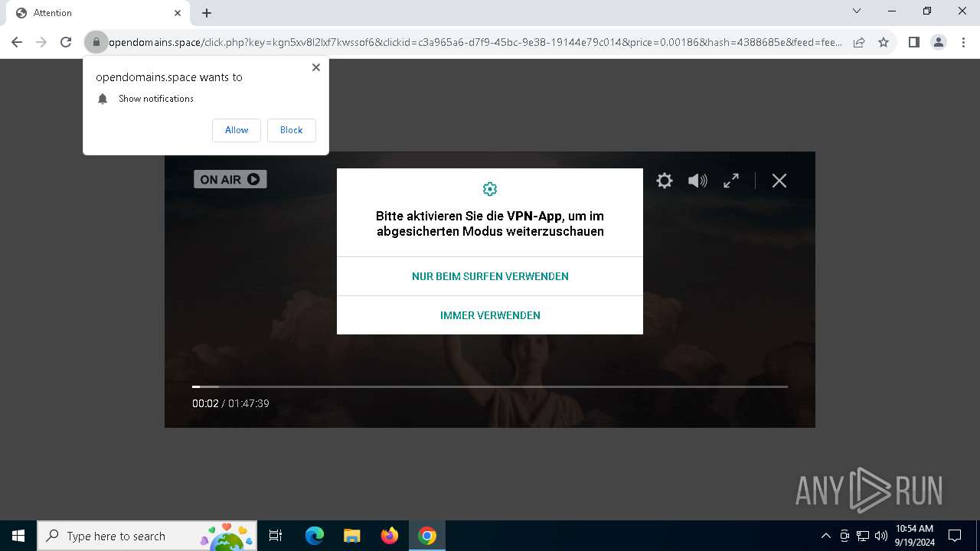The height and width of the screenshot is (551, 980).
Task: Open the taskbar clock and date
Action: [914, 536]
